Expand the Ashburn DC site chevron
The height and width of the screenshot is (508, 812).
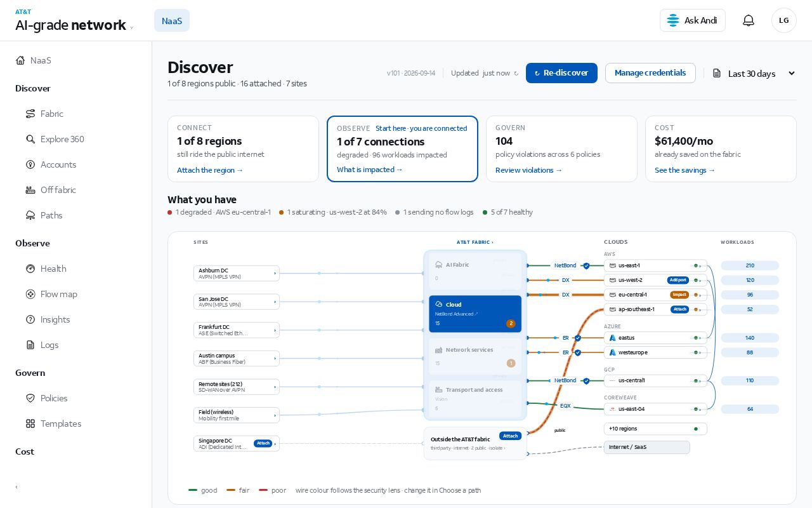click(275, 273)
